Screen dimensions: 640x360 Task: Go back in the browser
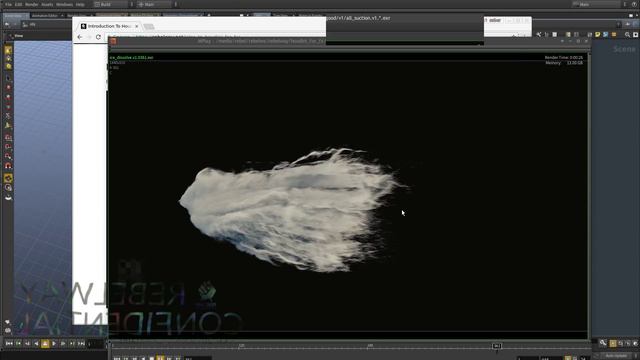click(x=80, y=37)
